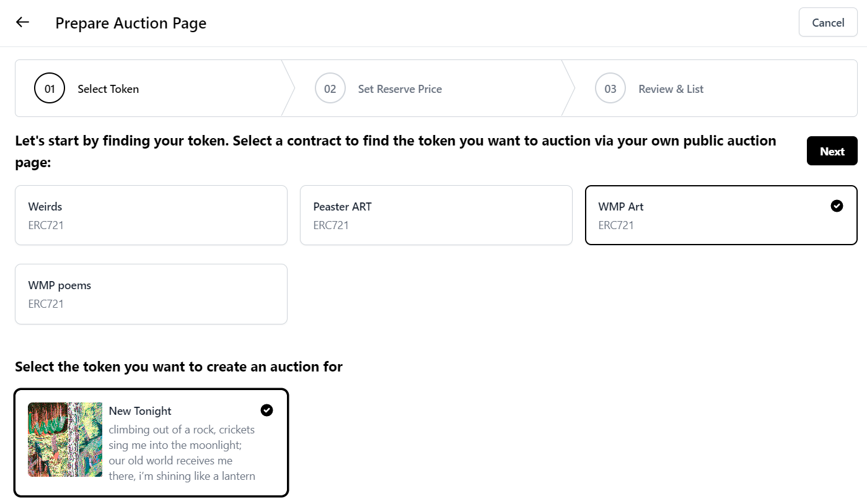This screenshot has width=867, height=504.
Task: Open the Review & List step
Action: [671, 89]
